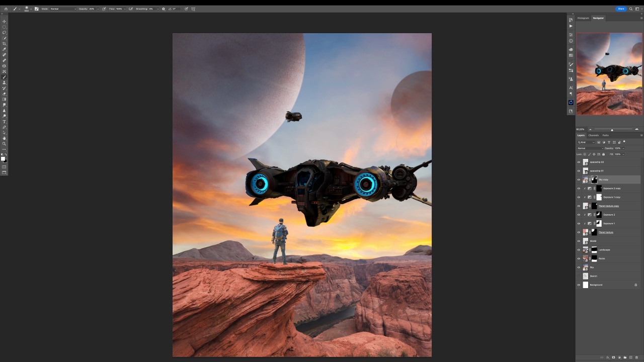Select the Clone Stamp tool

tap(5, 82)
